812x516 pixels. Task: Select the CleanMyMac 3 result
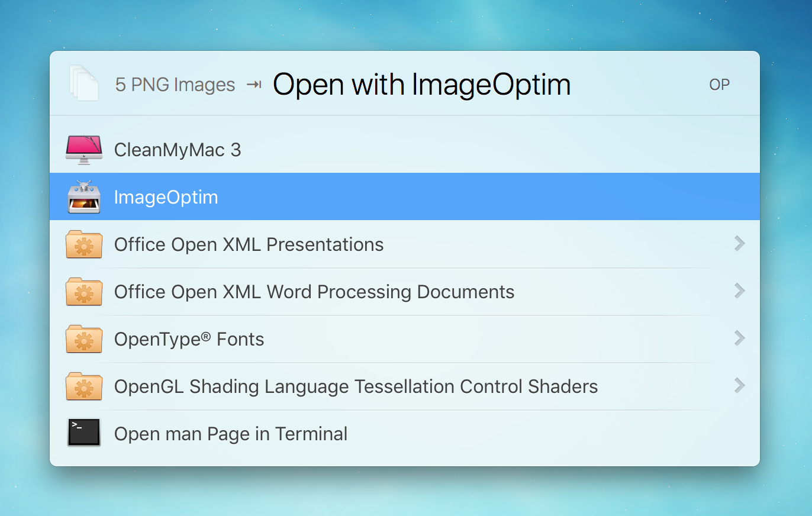point(405,150)
